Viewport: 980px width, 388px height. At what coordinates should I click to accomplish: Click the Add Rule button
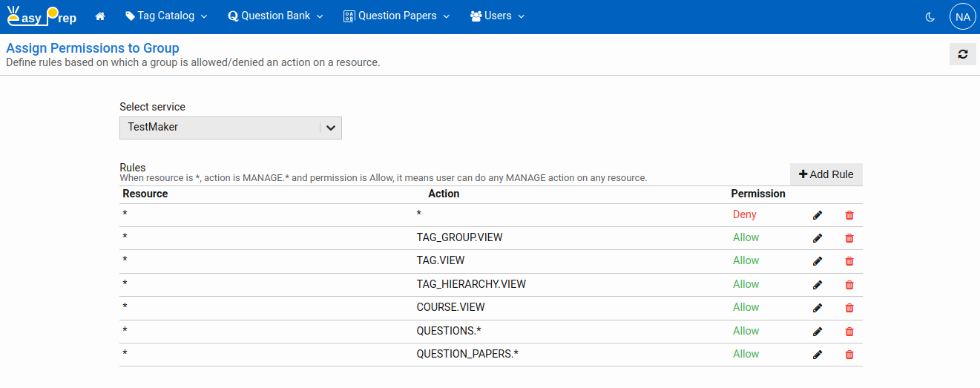point(826,174)
